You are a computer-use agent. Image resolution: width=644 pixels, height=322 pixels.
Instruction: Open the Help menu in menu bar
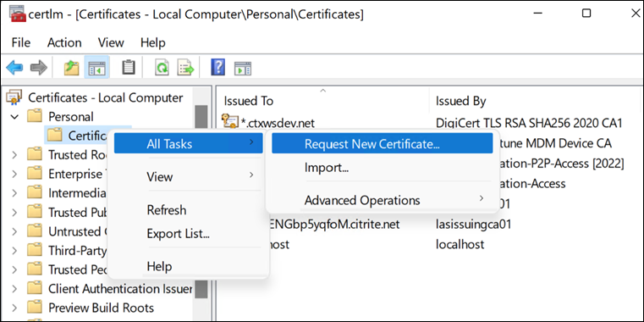point(153,42)
